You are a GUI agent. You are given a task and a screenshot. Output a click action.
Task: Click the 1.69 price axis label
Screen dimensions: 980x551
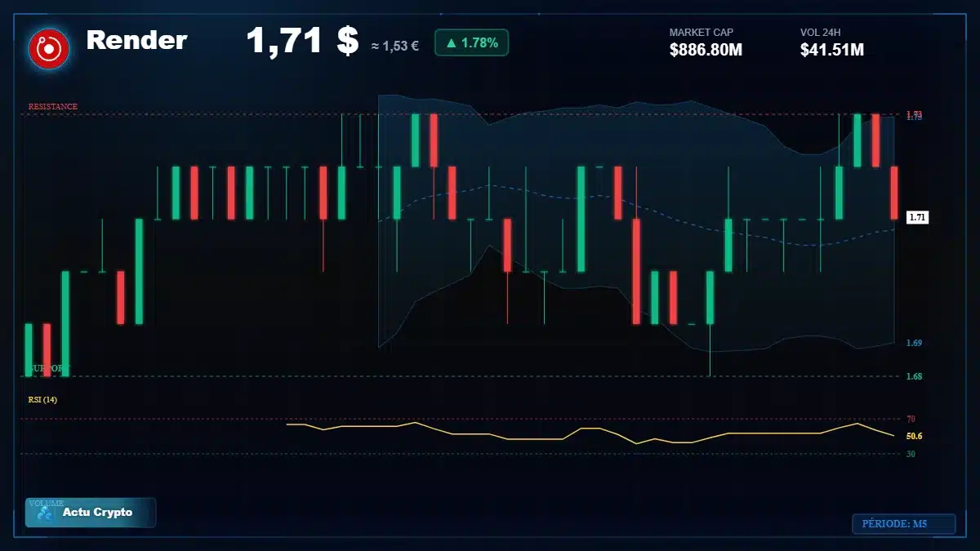914,343
